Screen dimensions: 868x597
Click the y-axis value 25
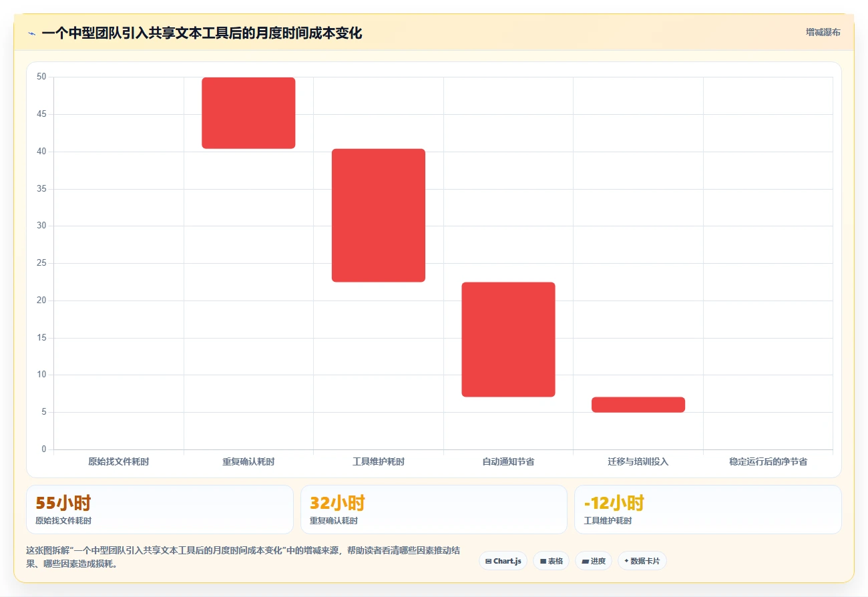click(x=41, y=263)
